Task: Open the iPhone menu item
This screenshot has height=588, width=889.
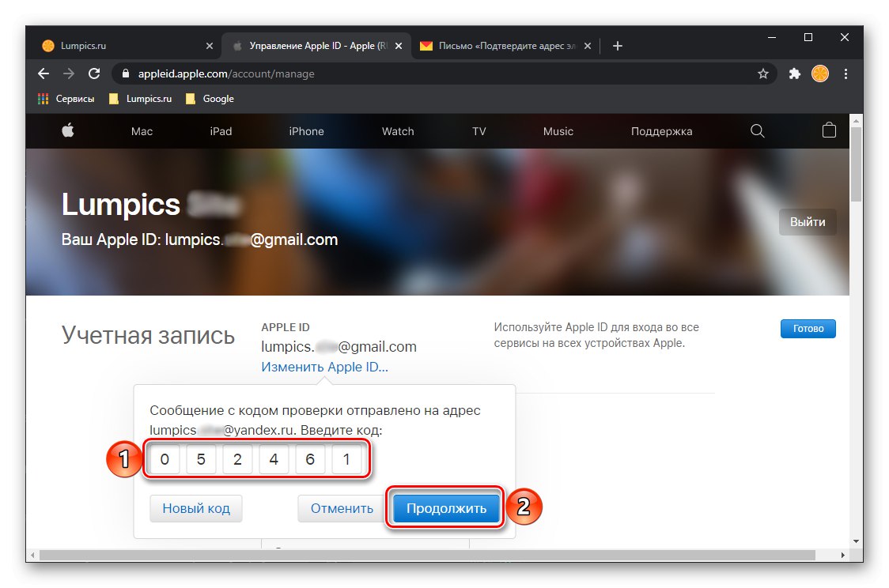Action: click(x=306, y=131)
